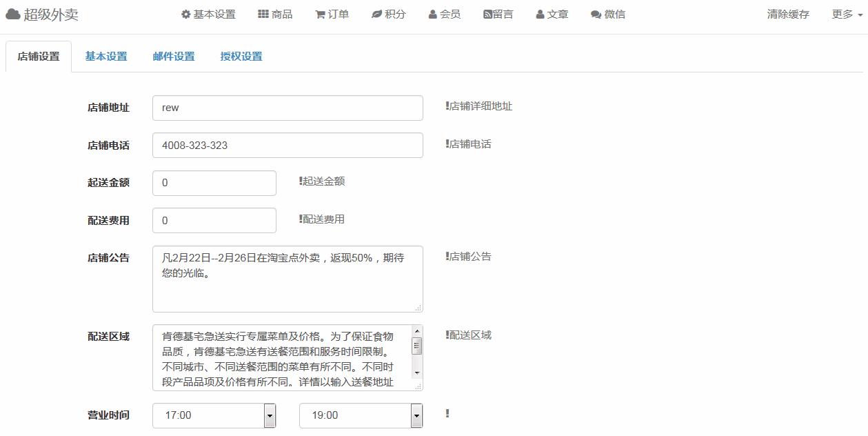Click the 清除缓存 link
Image resolution: width=868 pixels, height=436 pixels.
coord(788,14)
